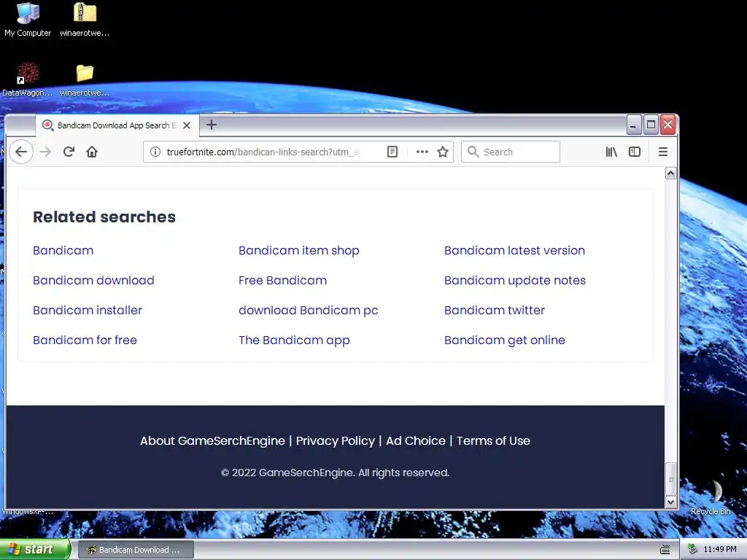Select Bandicam Download taskbar button

coord(136,550)
